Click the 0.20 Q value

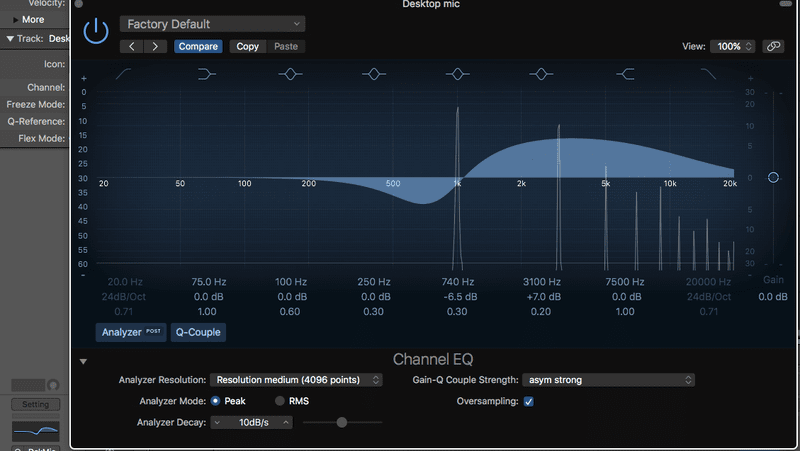tap(541, 312)
